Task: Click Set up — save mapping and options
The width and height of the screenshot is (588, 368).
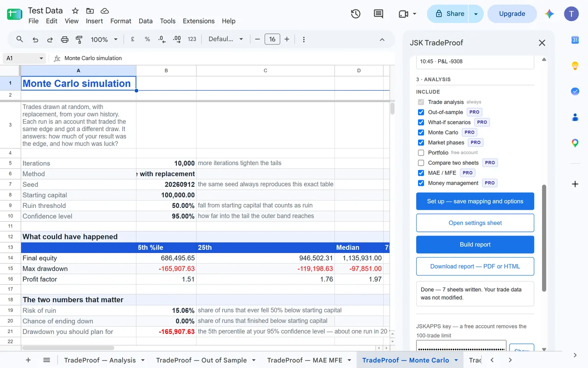Action: click(475, 201)
